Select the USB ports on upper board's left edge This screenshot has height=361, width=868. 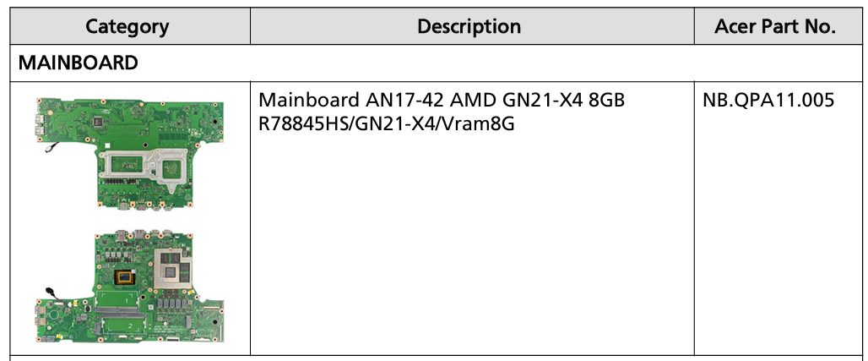click(x=39, y=125)
